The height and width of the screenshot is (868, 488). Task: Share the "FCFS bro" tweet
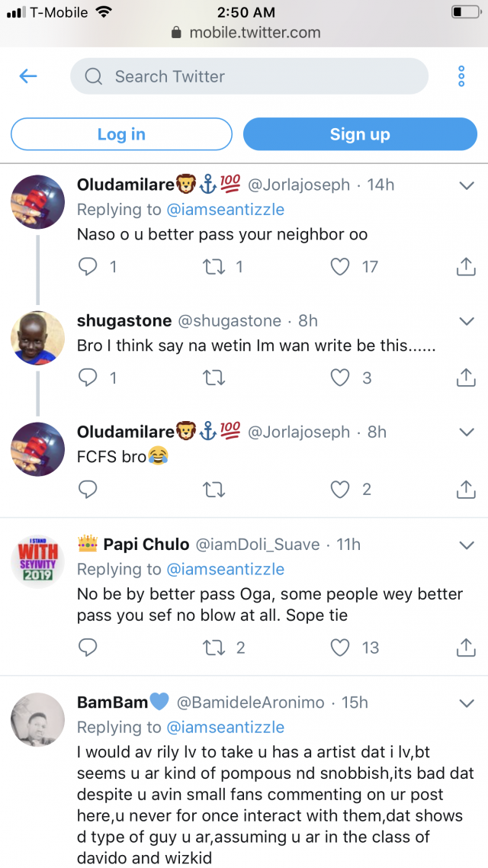coord(465,489)
